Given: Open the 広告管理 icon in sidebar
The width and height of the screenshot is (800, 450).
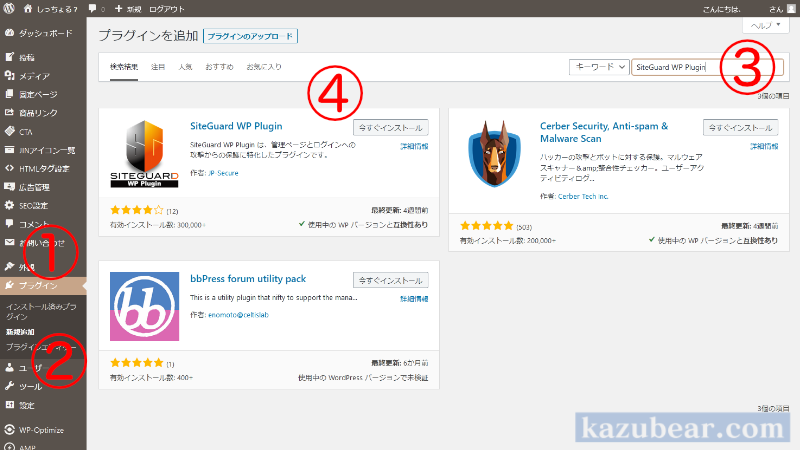Looking at the screenshot, I should (9, 187).
